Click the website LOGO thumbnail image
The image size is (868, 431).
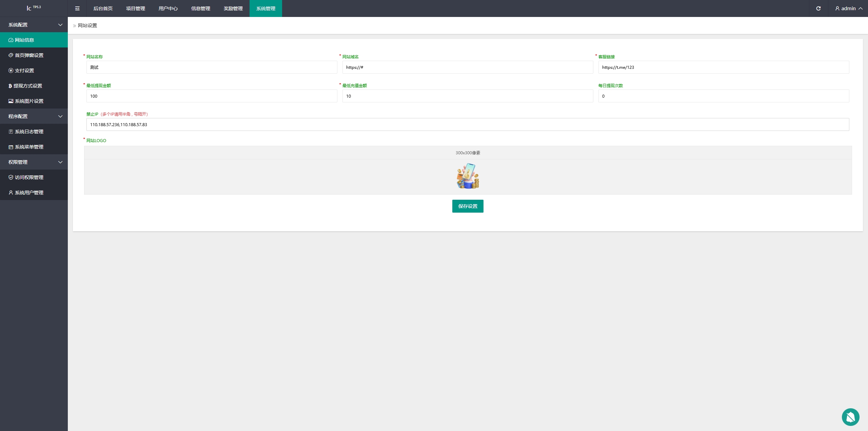coord(468,176)
